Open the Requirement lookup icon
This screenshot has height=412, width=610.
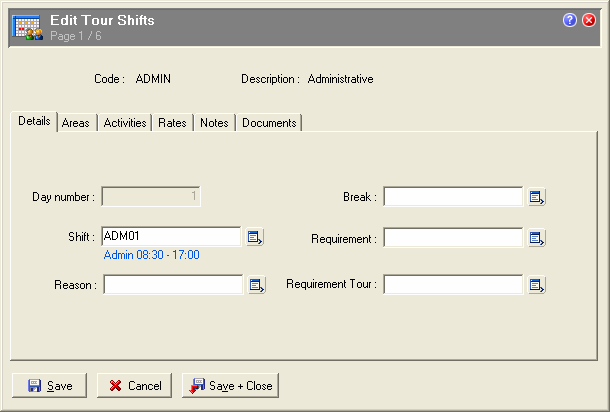[536, 238]
